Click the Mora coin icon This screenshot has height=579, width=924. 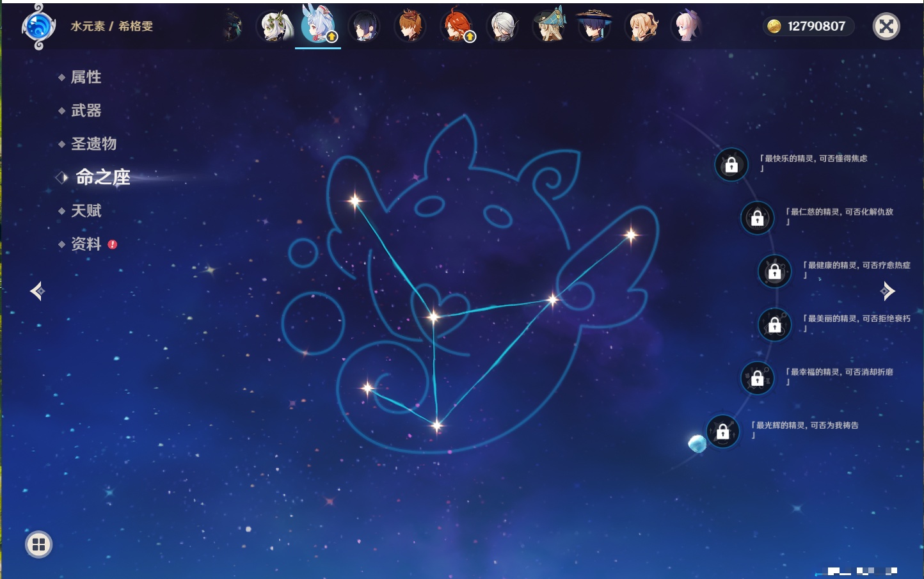[774, 26]
